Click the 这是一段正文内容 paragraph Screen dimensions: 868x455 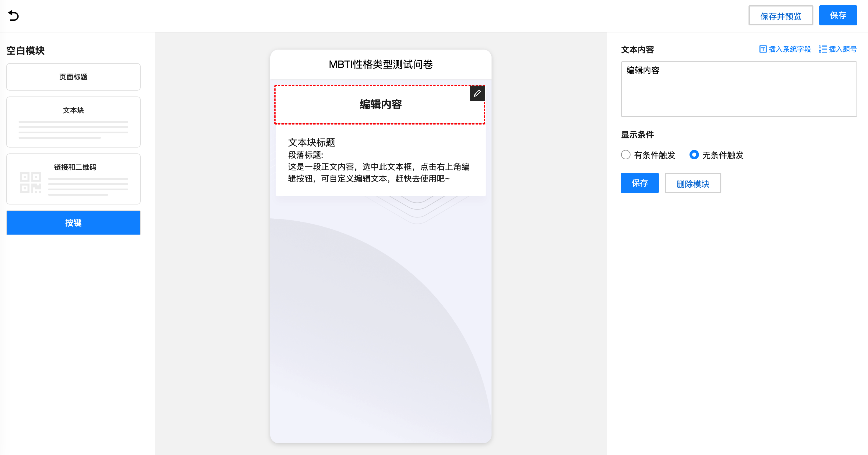(379, 173)
